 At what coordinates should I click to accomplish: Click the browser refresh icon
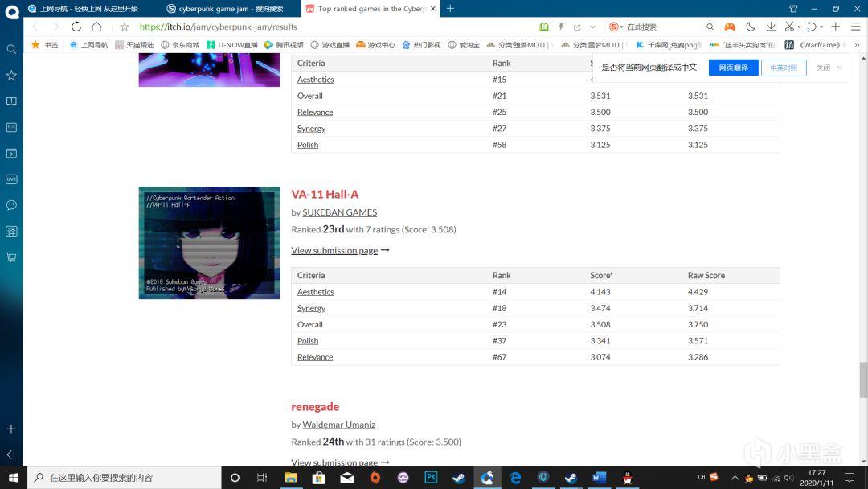tap(76, 27)
